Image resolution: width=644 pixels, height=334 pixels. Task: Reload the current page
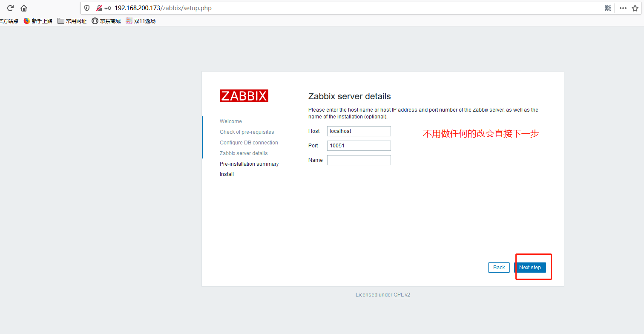pyautogui.click(x=10, y=8)
